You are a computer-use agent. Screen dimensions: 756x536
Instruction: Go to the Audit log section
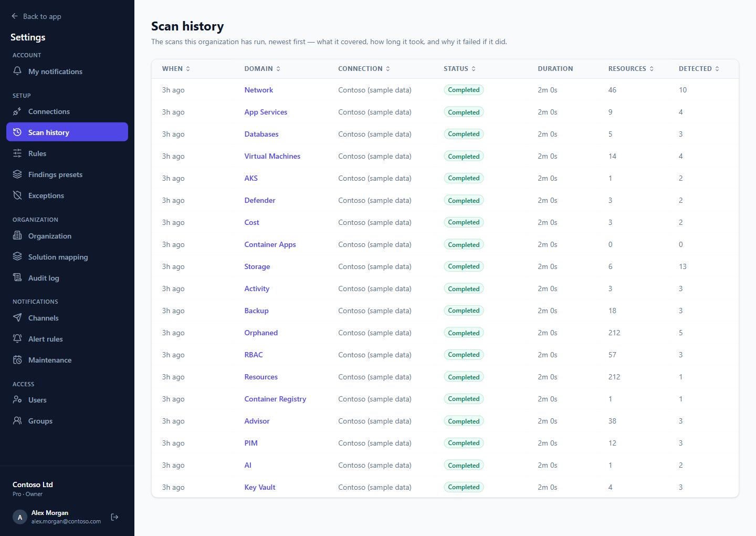click(67, 278)
